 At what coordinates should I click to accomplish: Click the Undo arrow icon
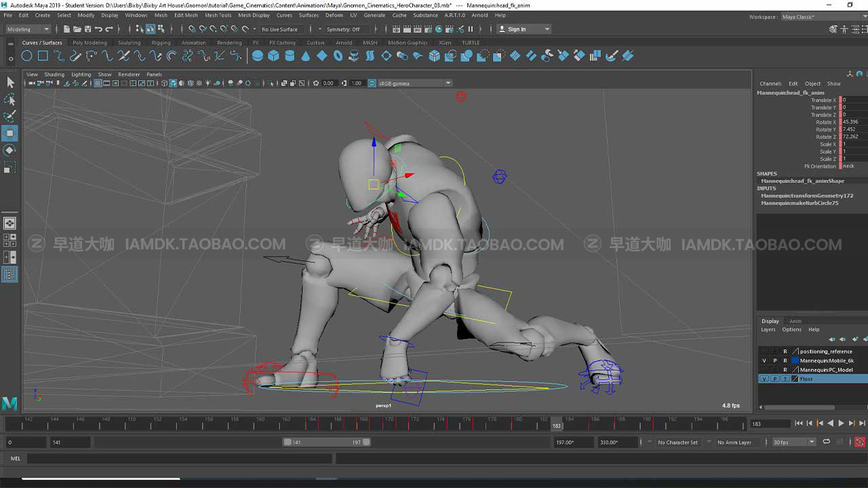(x=99, y=29)
